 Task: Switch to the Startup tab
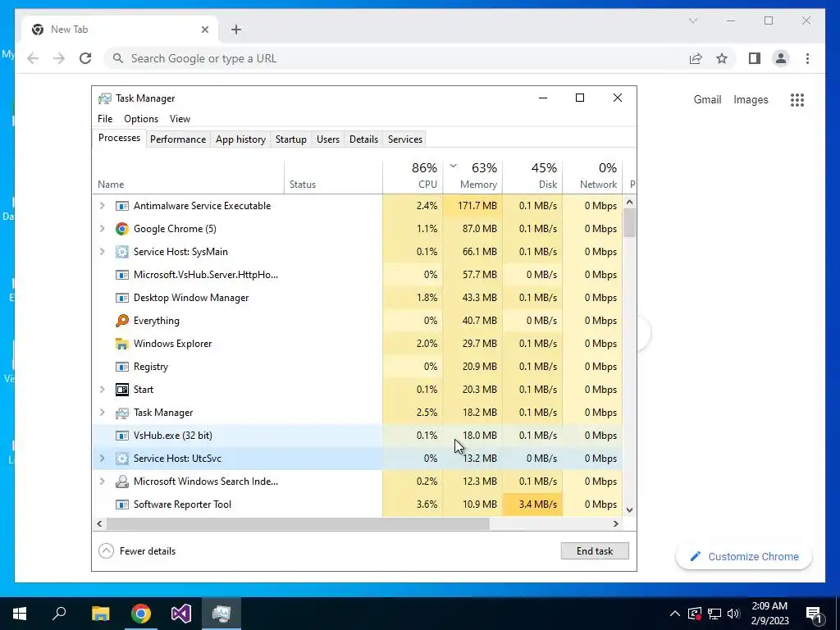(x=291, y=139)
